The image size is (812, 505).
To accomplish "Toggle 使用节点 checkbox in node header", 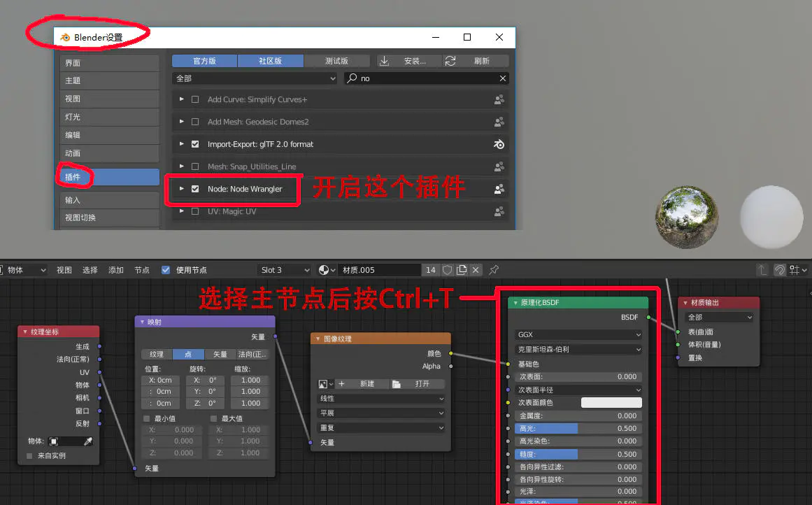I will 166,270.
